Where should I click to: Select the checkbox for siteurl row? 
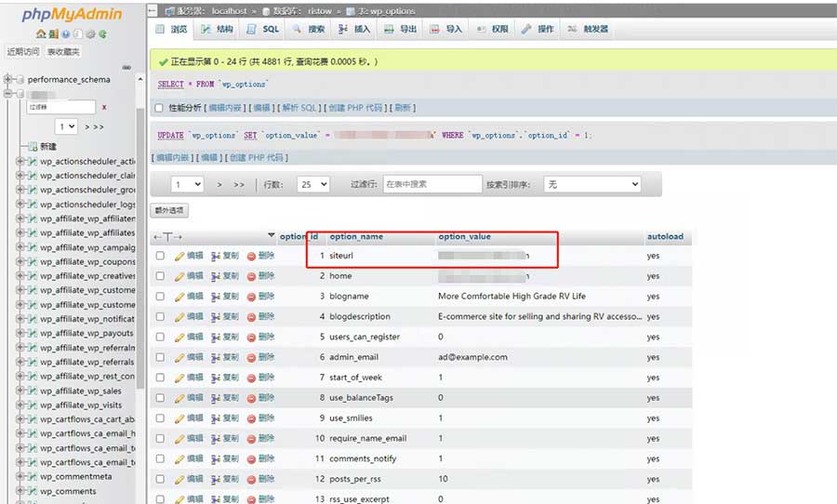click(x=160, y=256)
